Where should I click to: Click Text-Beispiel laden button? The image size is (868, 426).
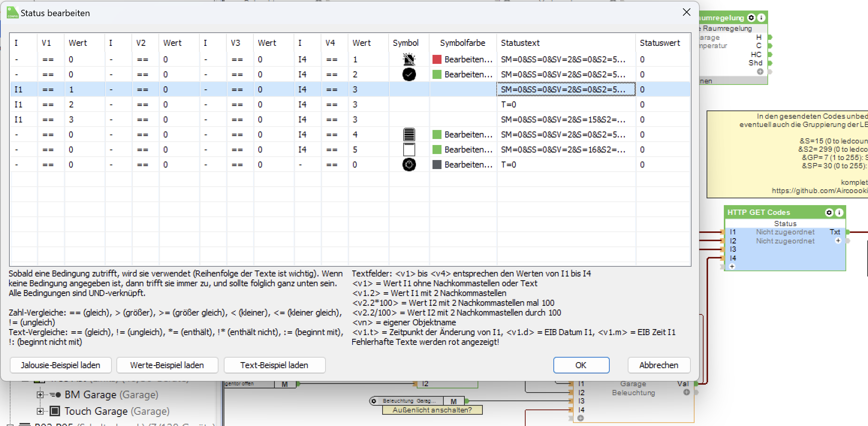pyautogui.click(x=274, y=365)
